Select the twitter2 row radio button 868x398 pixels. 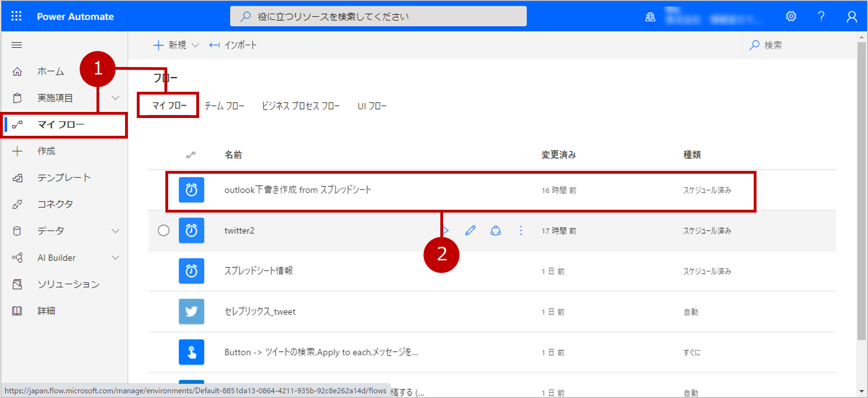[x=163, y=230]
